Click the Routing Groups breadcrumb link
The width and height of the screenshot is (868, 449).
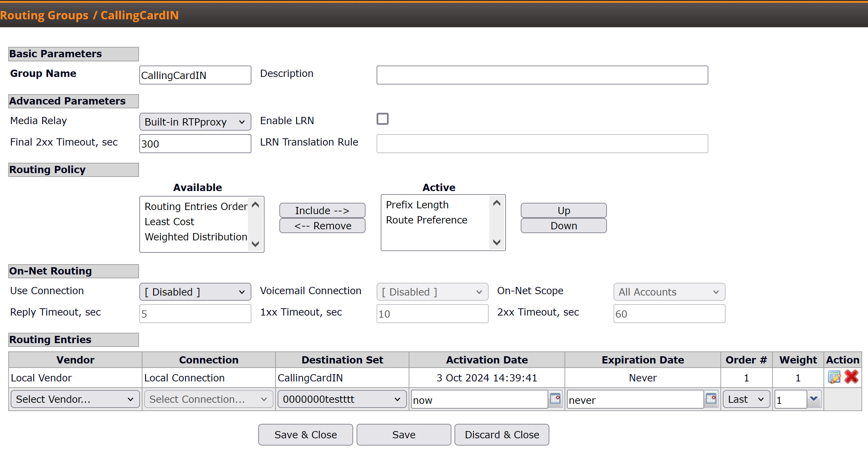44,15
